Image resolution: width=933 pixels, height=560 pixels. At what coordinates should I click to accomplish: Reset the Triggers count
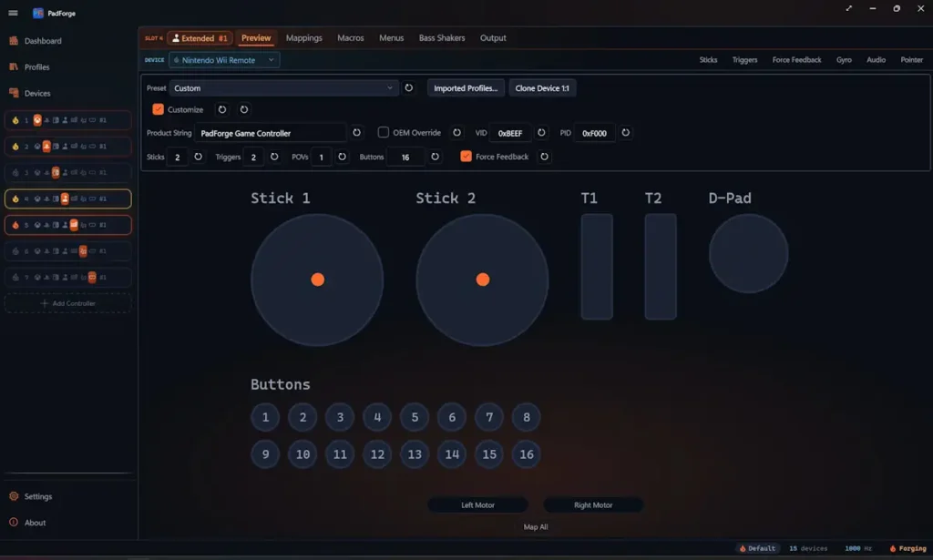[274, 157]
